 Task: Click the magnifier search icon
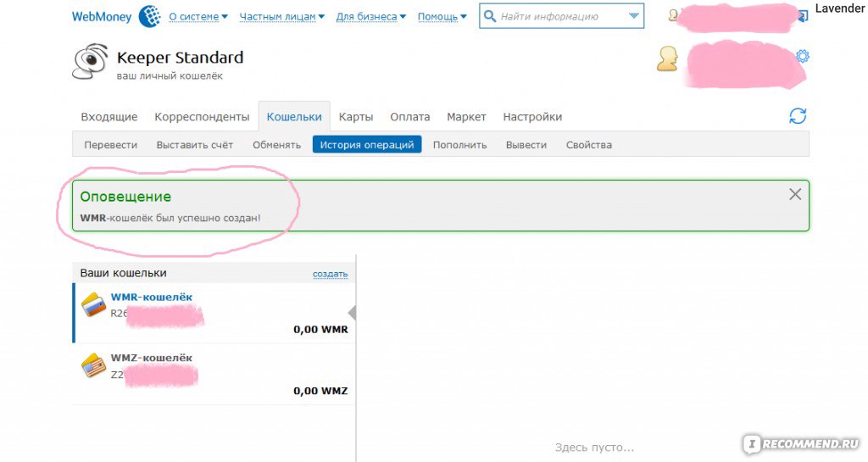(x=489, y=16)
